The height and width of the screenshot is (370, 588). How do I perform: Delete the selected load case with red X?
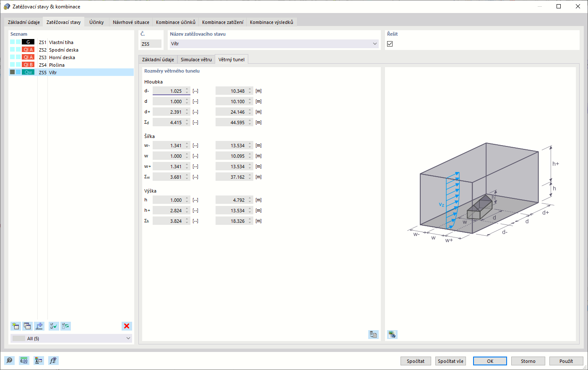pyautogui.click(x=127, y=326)
